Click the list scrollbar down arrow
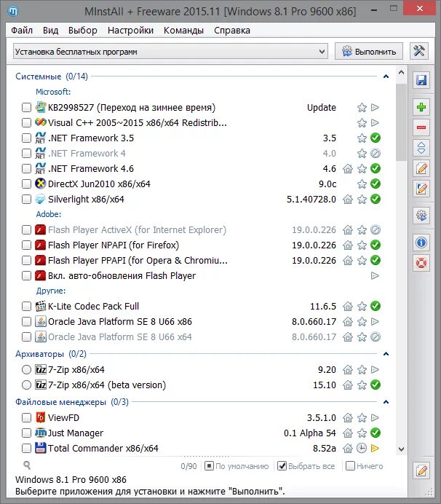Screen dimensions: 441x504 click(x=401, y=449)
